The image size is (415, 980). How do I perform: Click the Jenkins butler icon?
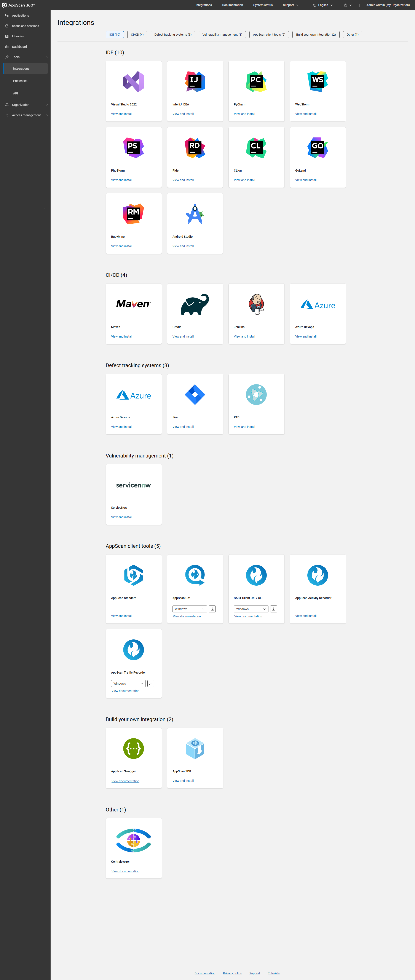[x=256, y=304]
